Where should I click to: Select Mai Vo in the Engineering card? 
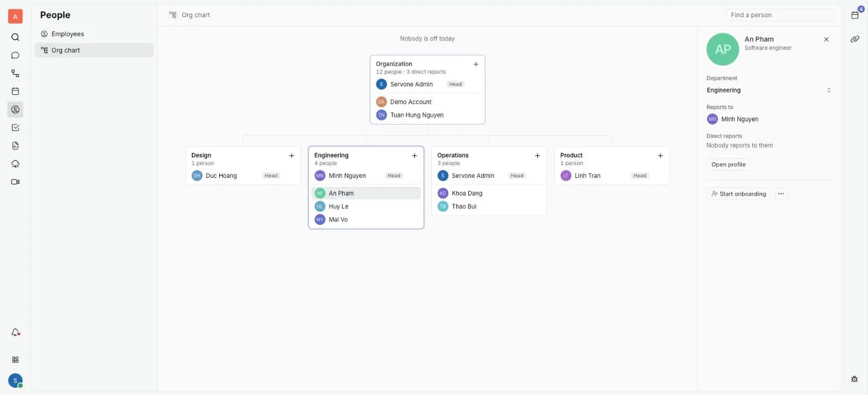(366, 220)
